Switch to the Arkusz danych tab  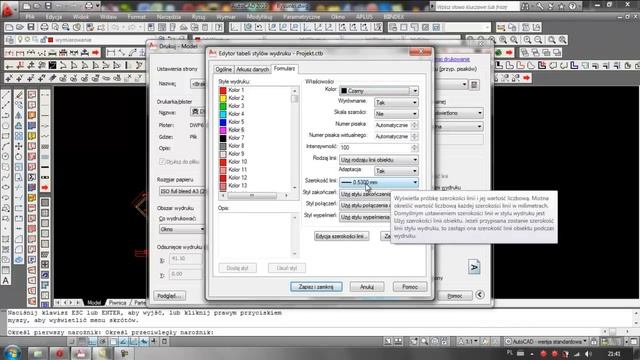click(253, 69)
